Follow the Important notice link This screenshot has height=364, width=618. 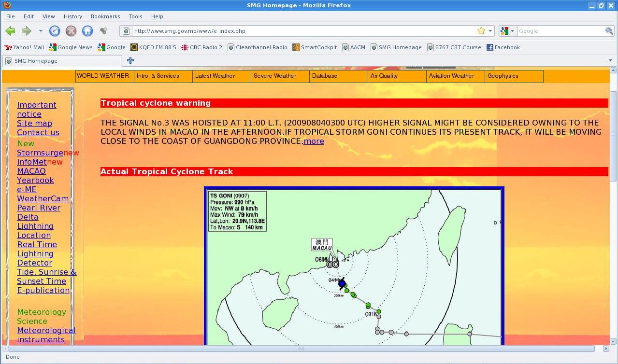[36, 110]
